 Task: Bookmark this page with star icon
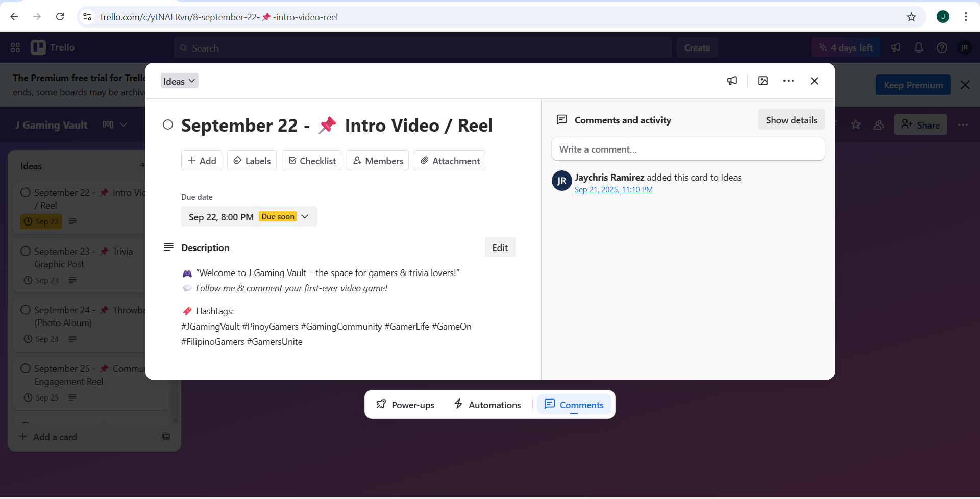[x=911, y=17]
